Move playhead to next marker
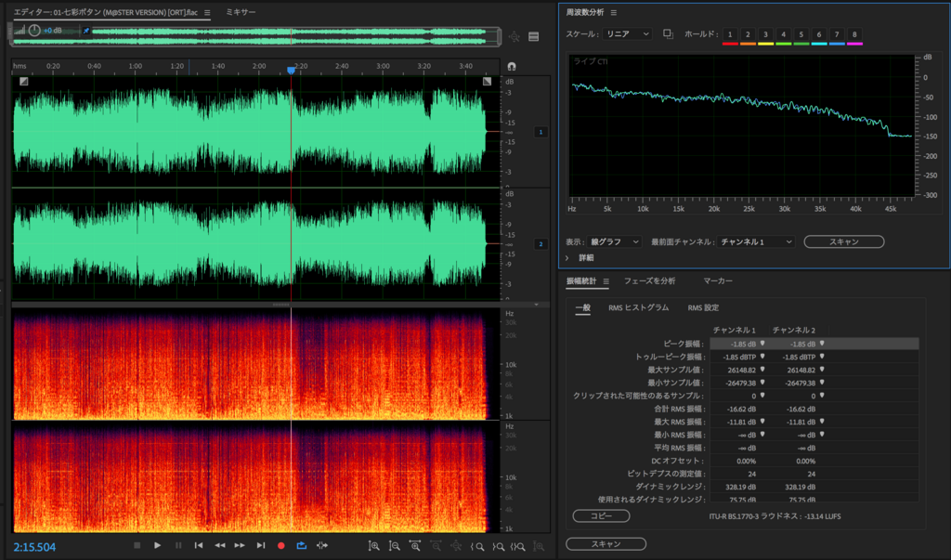 click(261, 545)
